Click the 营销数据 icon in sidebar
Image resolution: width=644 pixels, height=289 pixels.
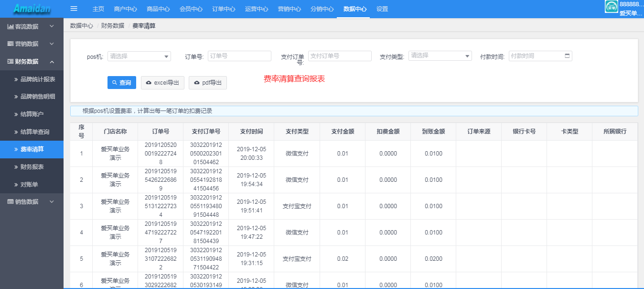coord(11,44)
